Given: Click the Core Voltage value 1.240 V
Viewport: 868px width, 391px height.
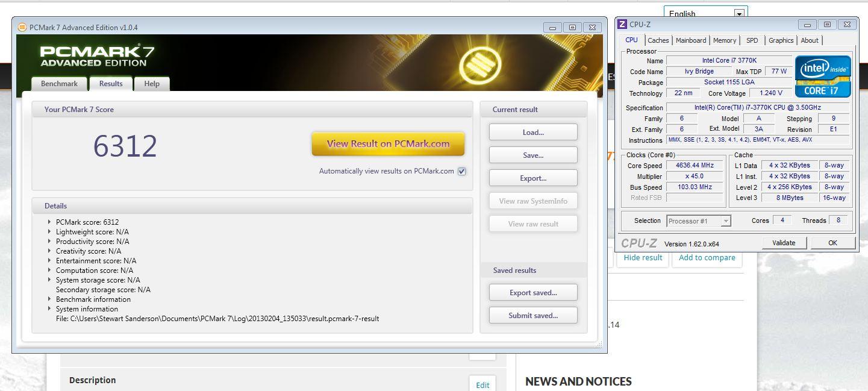Looking at the screenshot, I should pos(770,93).
